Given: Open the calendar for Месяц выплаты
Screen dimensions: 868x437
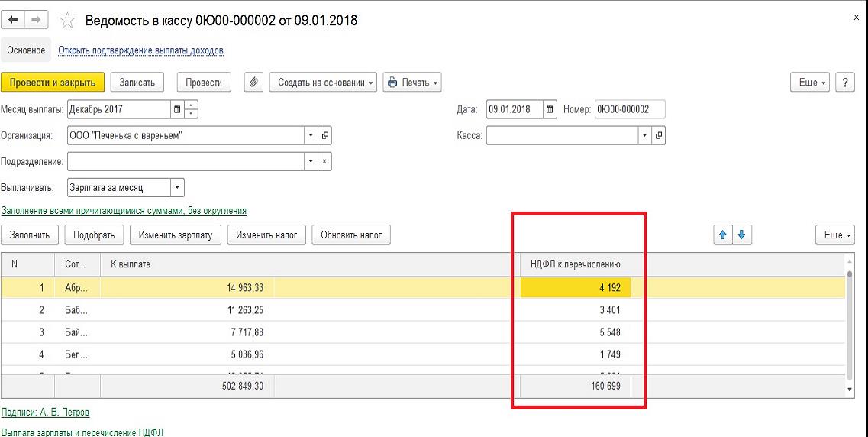Looking at the screenshot, I should point(177,109).
